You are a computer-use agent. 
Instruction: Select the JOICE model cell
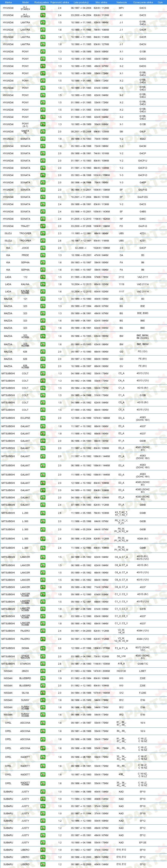pos(25,248)
